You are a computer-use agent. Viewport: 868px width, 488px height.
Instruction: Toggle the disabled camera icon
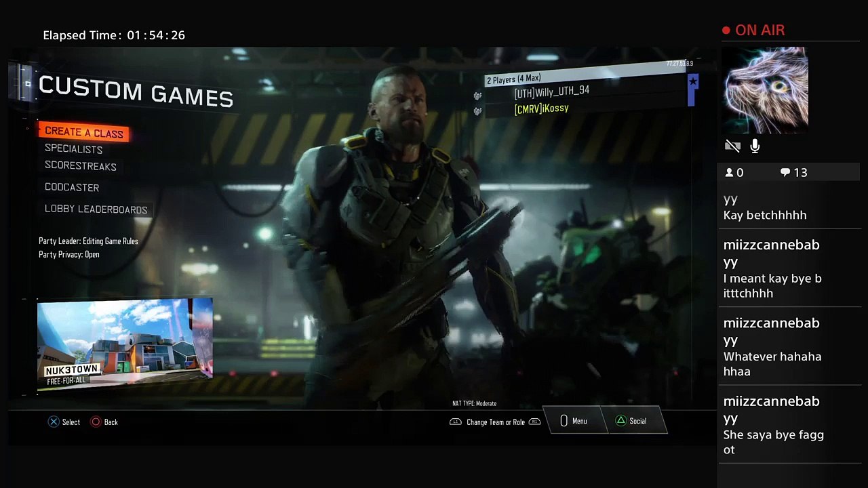[732, 146]
